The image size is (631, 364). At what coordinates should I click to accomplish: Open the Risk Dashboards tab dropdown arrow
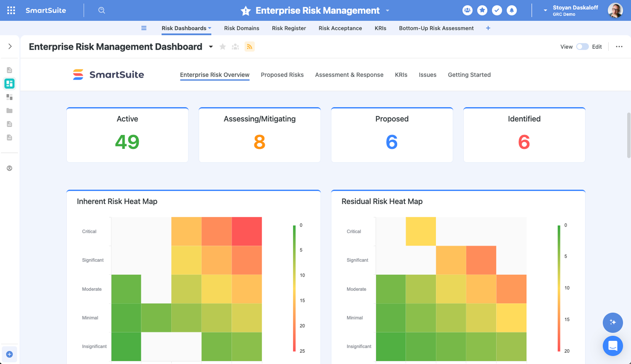point(209,28)
